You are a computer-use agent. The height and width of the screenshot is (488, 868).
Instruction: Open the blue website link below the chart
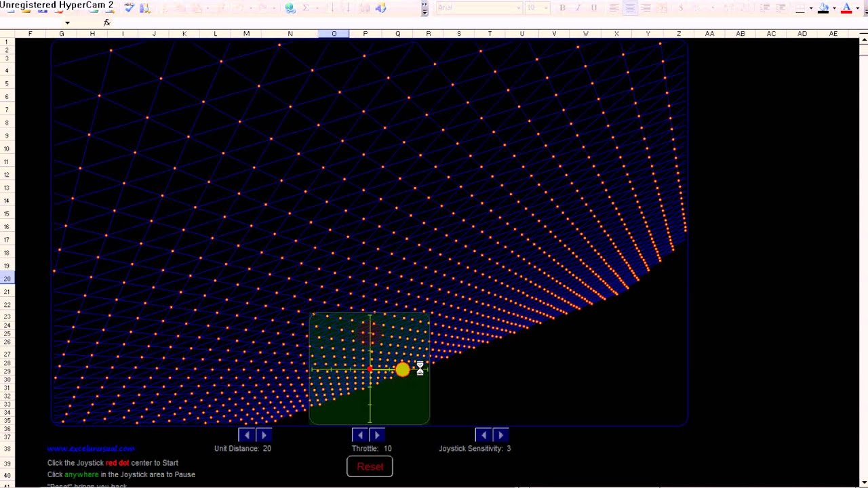tap(91, 449)
